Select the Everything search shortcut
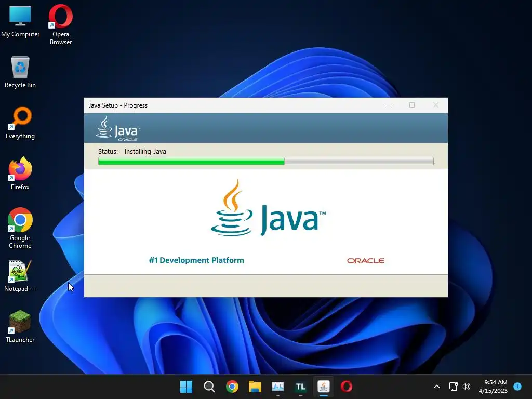The height and width of the screenshot is (399, 532). tap(20, 123)
